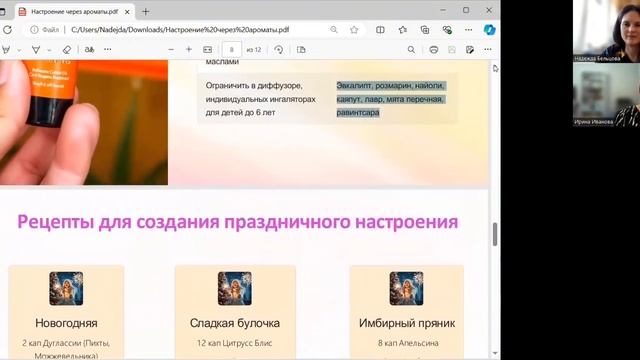Click the vertical scrollbar thumb
640x360 pixels.
pos(495,234)
